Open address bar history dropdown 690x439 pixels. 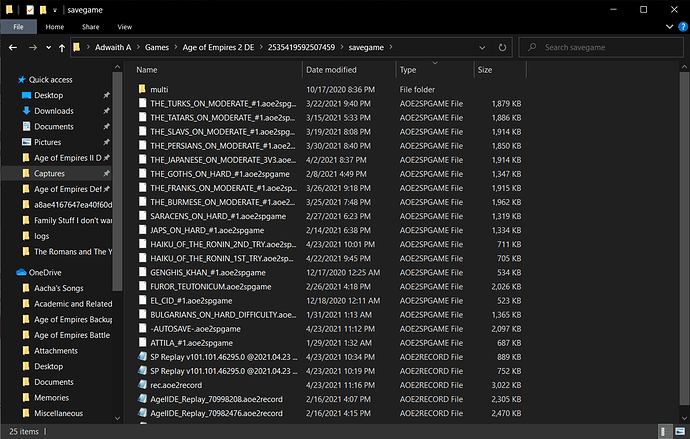(482, 48)
